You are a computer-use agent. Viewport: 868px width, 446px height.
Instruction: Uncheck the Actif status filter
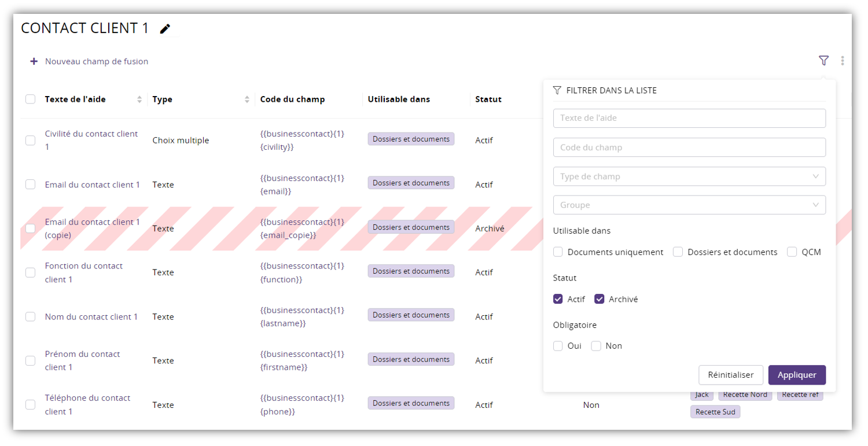(x=558, y=299)
